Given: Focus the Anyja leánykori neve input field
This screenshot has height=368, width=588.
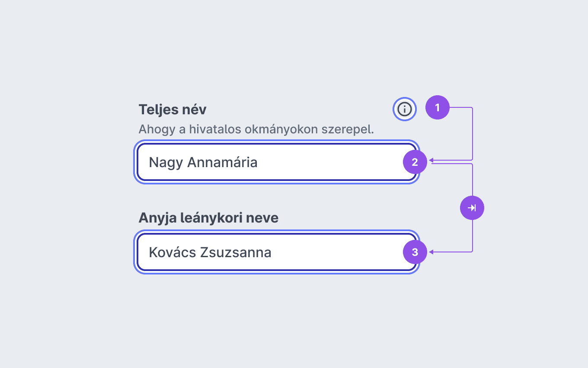Looking at the screenshot, I should click(277, 252).
